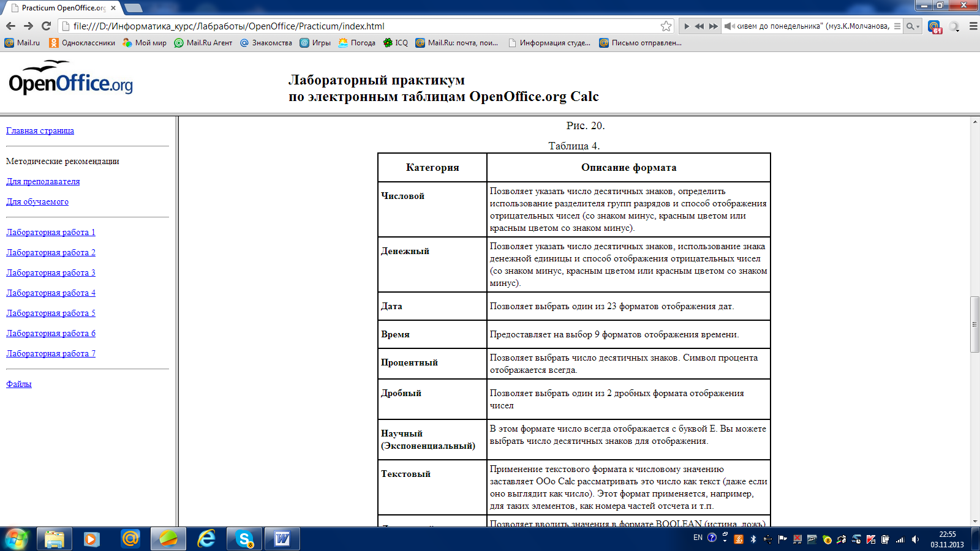
Task: Select the Числовой category cell
Action: point(432,209)
